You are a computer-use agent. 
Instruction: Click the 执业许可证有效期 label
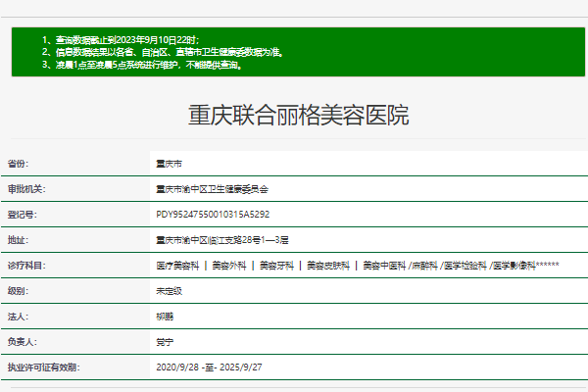point(44,367)
